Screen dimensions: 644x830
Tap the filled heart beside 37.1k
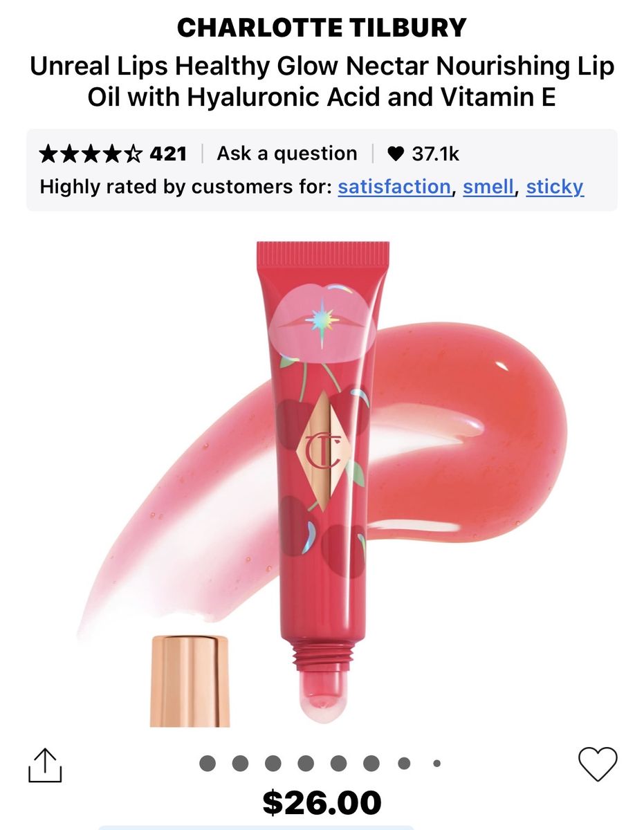(x=396, y=154)
